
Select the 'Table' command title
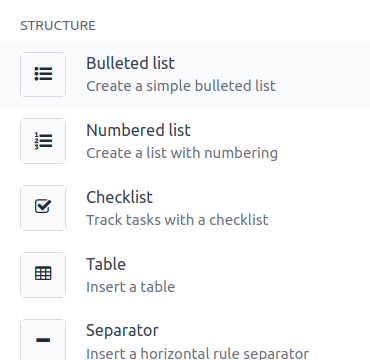[106, 264]
